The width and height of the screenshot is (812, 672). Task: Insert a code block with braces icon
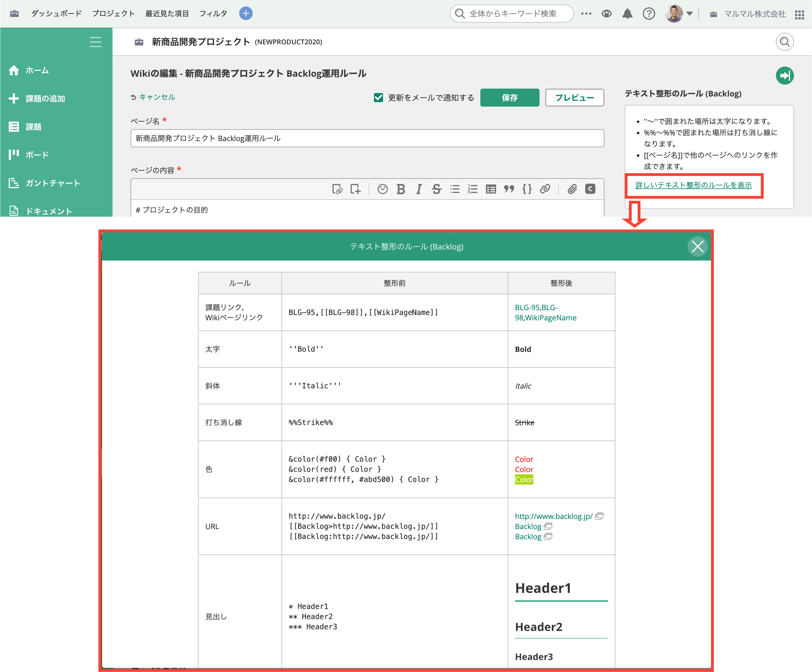527,189
